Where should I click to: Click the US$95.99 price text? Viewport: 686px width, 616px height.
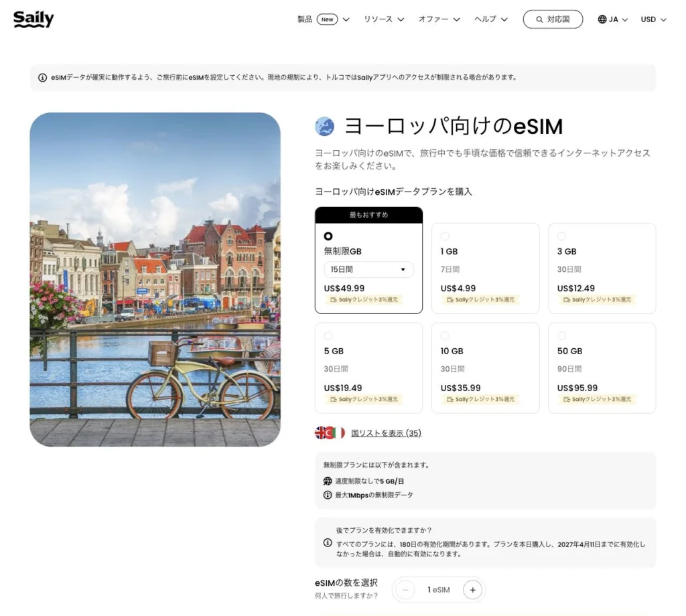[x=577, y=388]
